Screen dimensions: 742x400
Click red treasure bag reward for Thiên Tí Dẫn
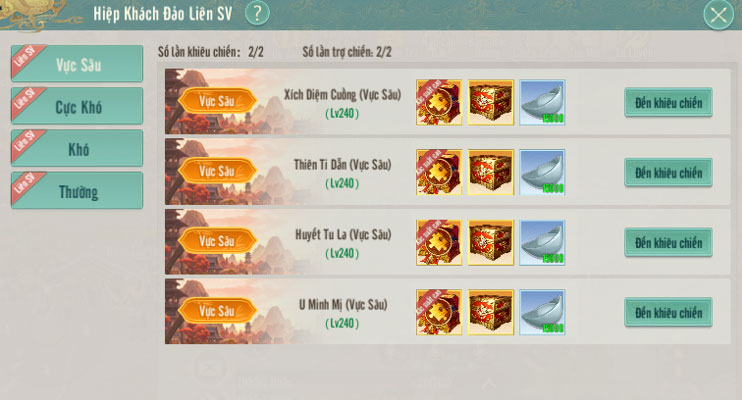(439, 172)
